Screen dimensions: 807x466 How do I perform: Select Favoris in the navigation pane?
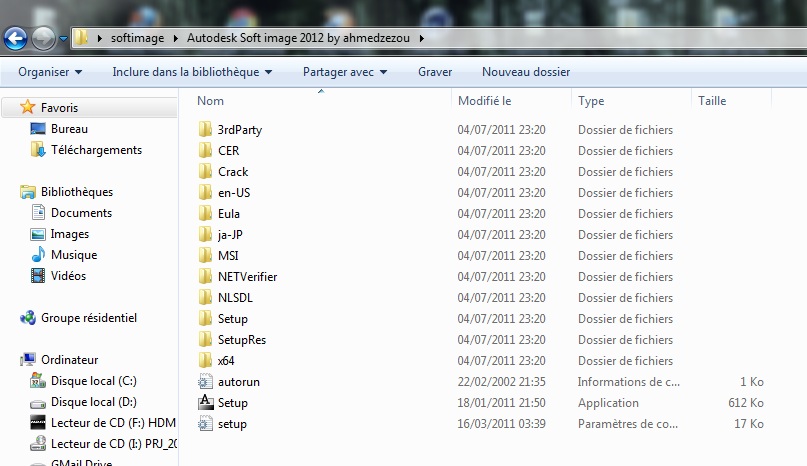[x=59, y=108]
